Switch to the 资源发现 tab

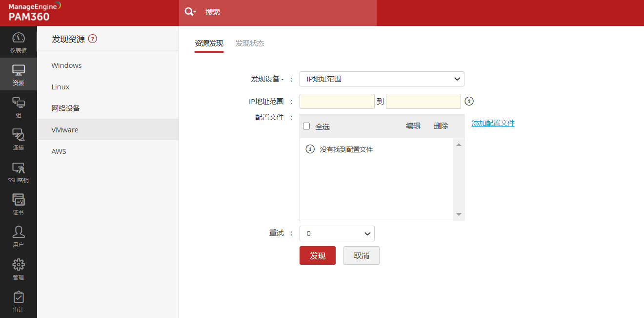pyautogui.click(x=209, y=43)
